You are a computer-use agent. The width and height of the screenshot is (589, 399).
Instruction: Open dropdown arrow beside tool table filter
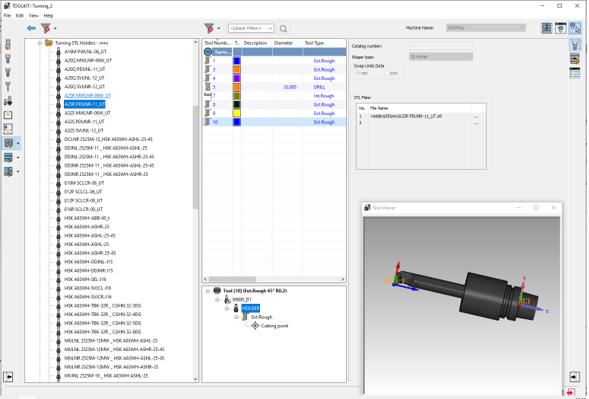coord(219,29)
